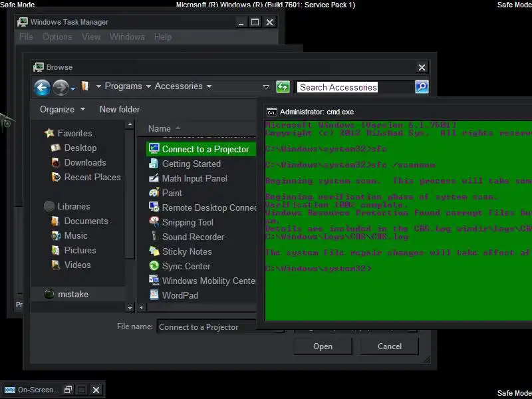Select Connect to a Projector icon

click(154, 148)
